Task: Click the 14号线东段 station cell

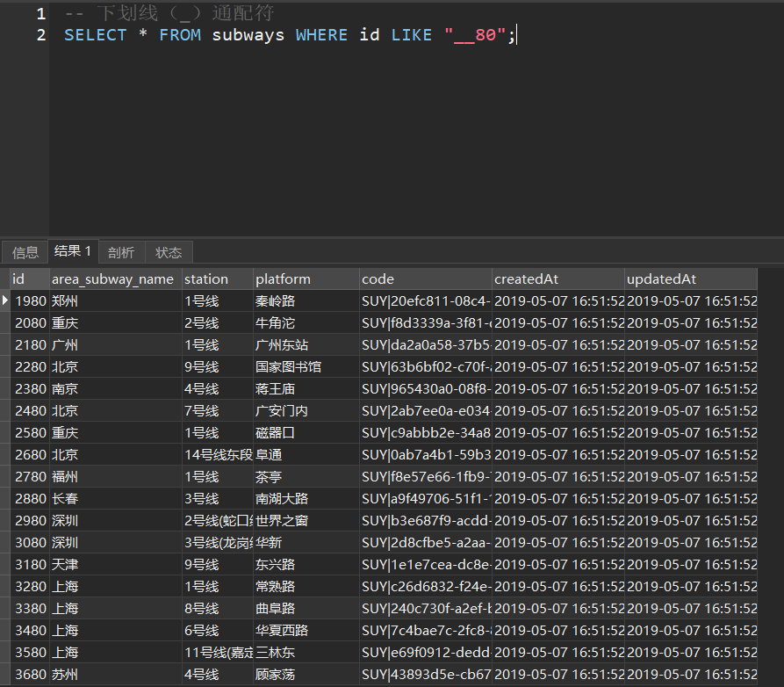Action: click(218, 455)
